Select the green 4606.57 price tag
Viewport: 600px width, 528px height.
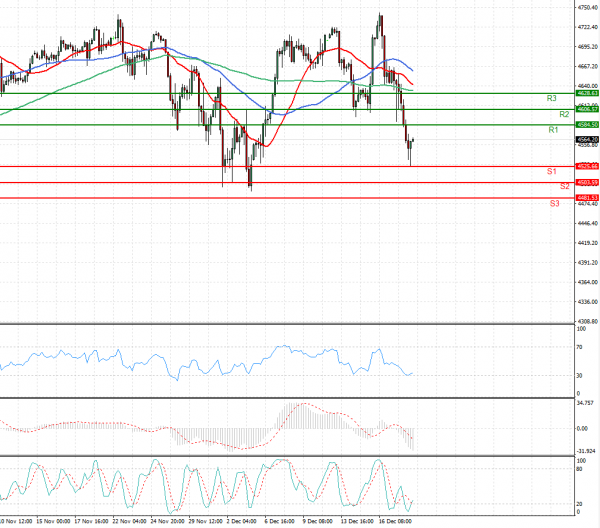[587, 109]
